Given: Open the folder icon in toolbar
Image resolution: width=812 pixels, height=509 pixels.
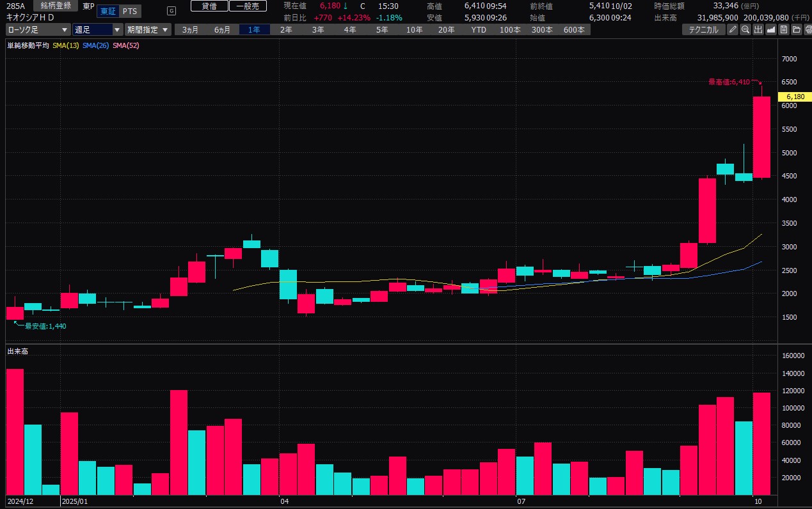Looking at the screenshot, I should pos(796,29).
